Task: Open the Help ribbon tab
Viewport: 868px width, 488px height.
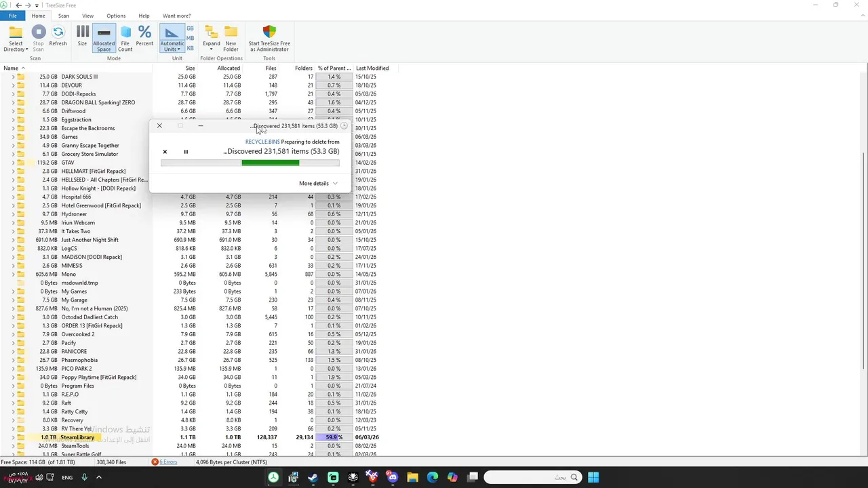Action: click(x=144, y=16)
